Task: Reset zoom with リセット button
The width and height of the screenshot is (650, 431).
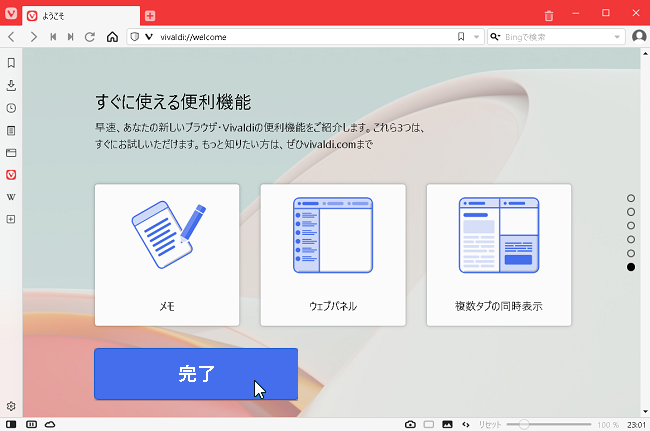Action: [x=490, y=425]
